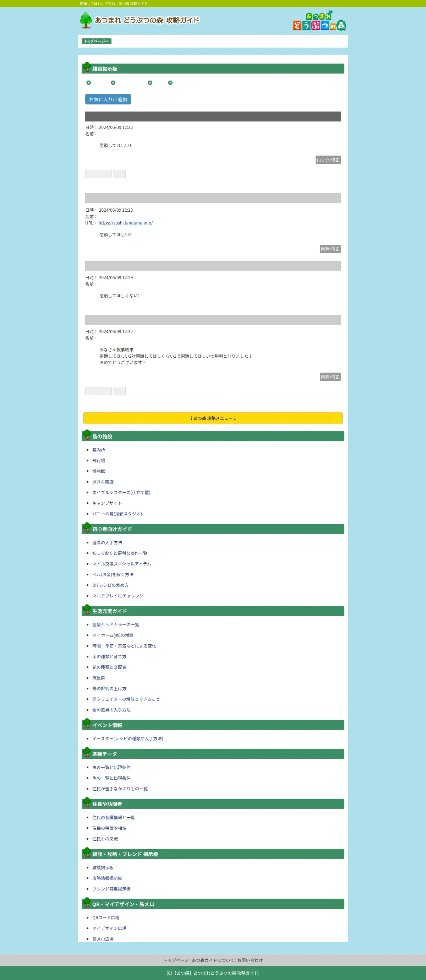Open 島メロ広場 link

[x=103, y=939]
